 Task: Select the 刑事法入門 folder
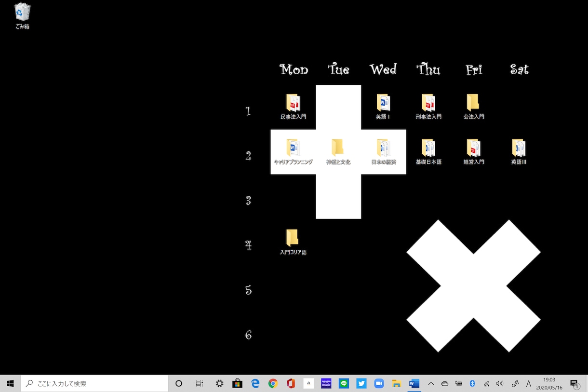click(x=428, y=107)
